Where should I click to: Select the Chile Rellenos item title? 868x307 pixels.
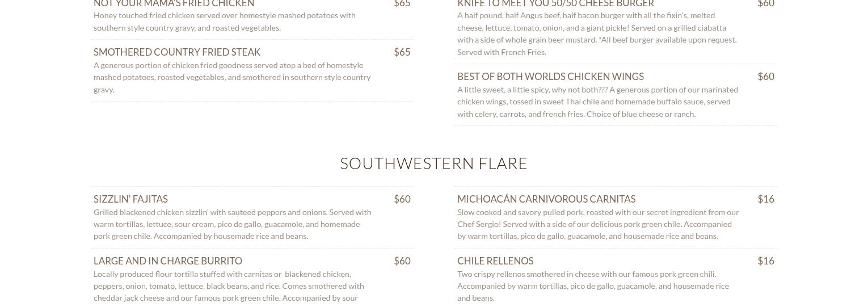click(495, 261)
